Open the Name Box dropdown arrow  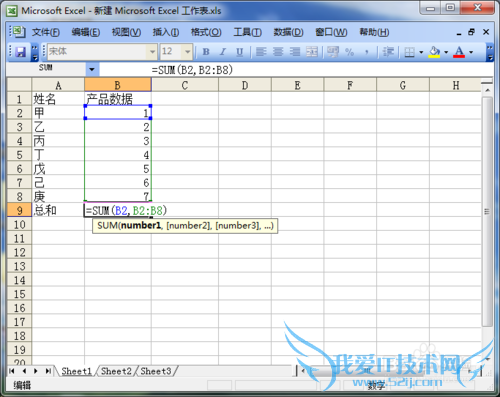tap(92, 70)
